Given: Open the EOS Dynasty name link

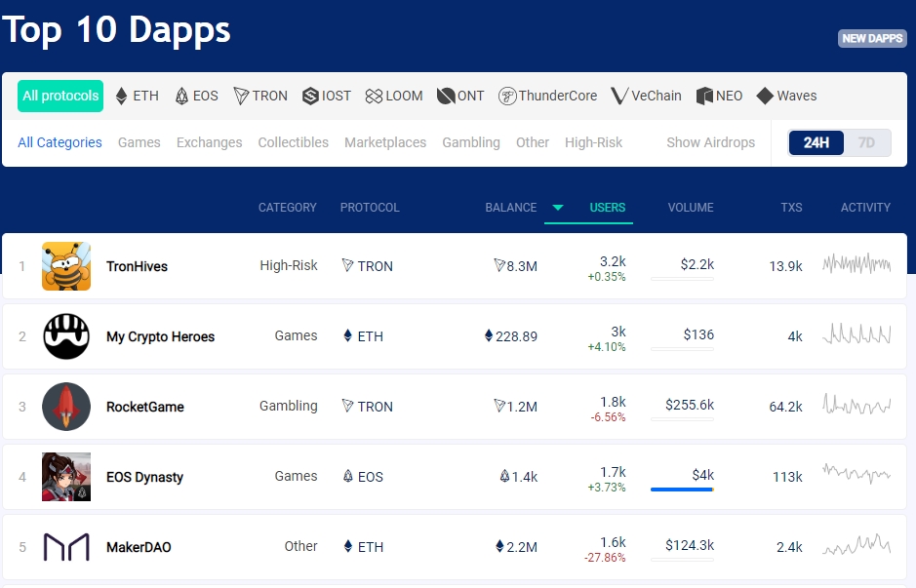Looking at the screenshot, I should [x=145, y=477].
